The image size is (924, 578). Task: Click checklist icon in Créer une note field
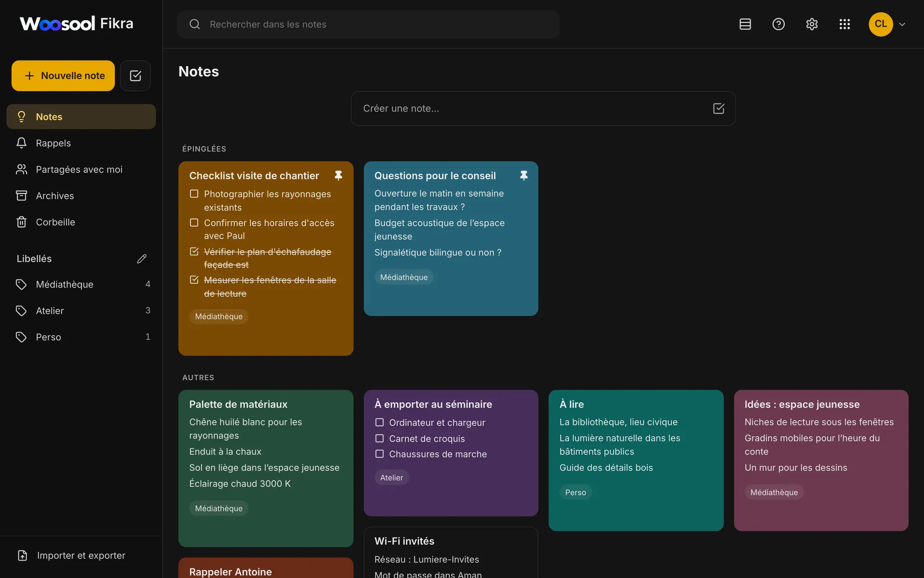coord(719,108)
